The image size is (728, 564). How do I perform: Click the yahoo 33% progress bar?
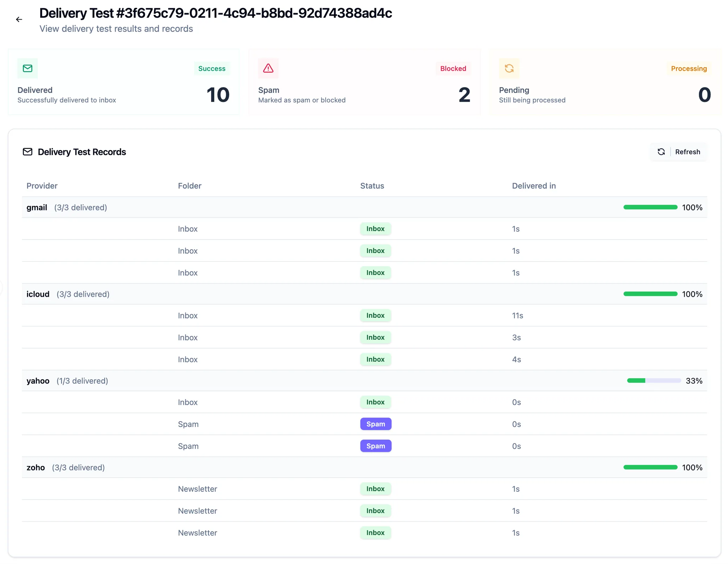coord(654,381)
